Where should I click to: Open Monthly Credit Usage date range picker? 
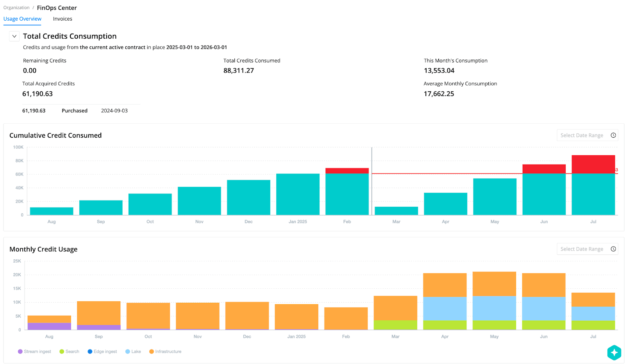click(582, 249)
